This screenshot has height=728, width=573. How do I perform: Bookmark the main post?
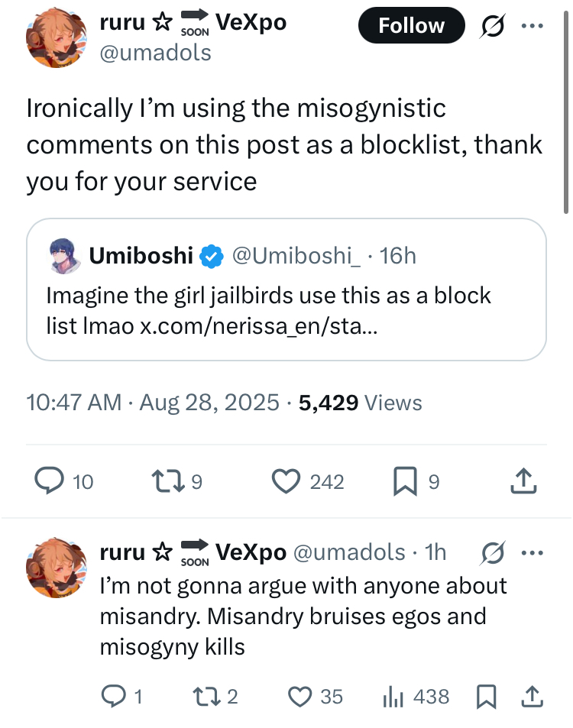[403, 481]
